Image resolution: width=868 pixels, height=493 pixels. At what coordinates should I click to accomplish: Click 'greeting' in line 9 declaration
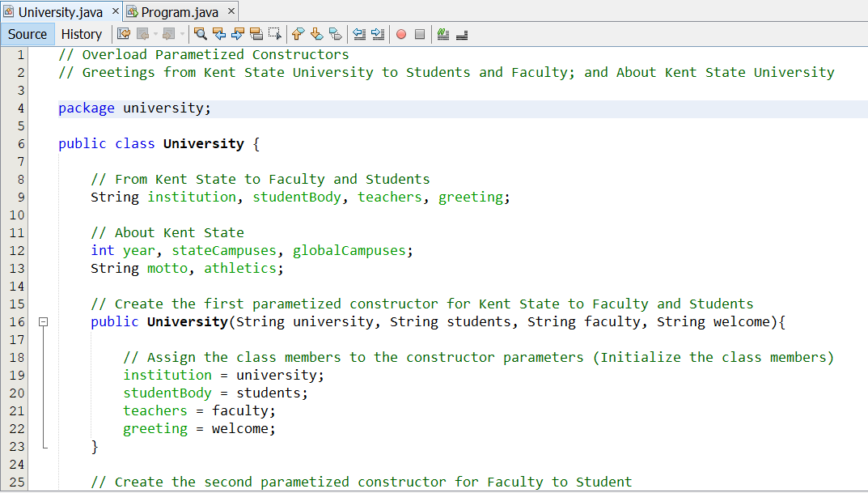pyautogui.click(x=471, y=198)
